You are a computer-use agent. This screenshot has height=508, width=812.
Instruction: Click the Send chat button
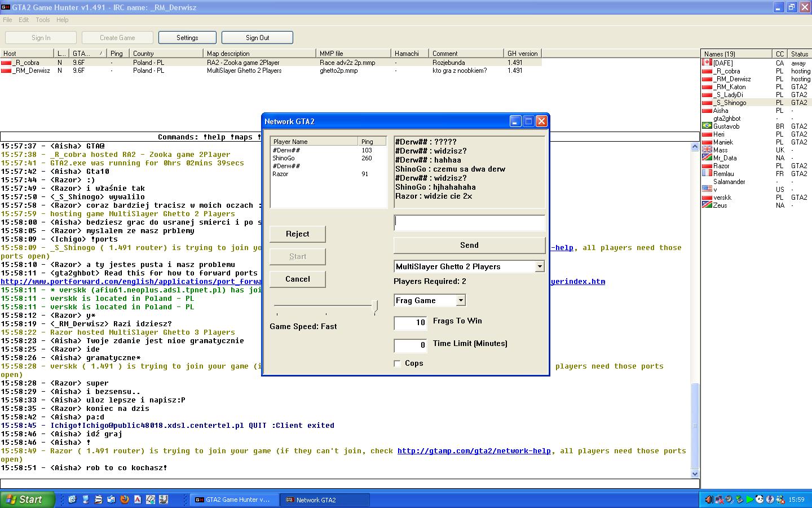[469, 245]
